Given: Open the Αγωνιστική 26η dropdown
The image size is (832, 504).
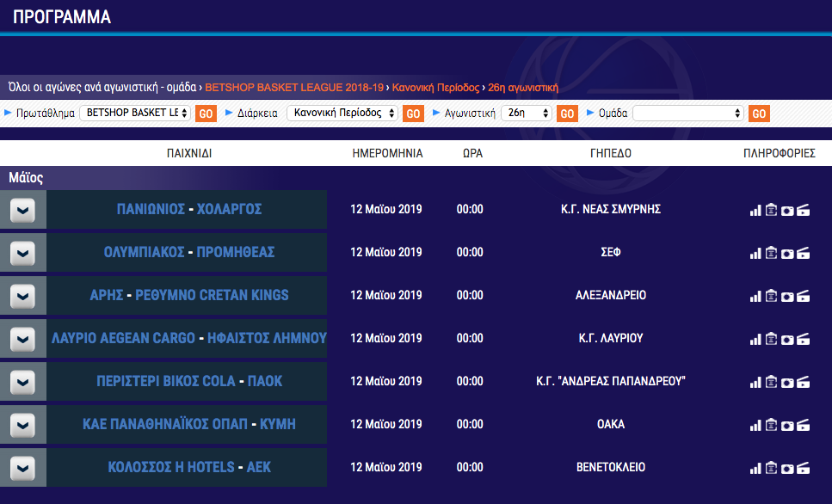Looking at the screenshot, I should point(526,114).
